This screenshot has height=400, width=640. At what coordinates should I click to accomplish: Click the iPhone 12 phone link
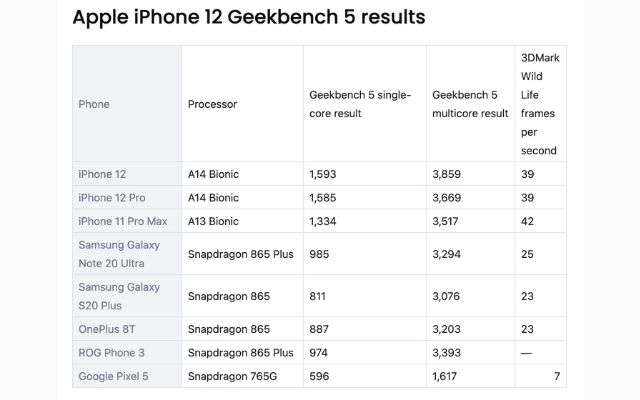[x=102, y=174]
